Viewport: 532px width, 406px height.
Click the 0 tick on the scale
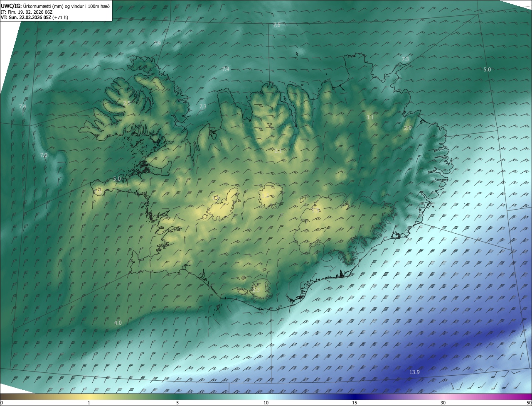click(x=2, y=403)
